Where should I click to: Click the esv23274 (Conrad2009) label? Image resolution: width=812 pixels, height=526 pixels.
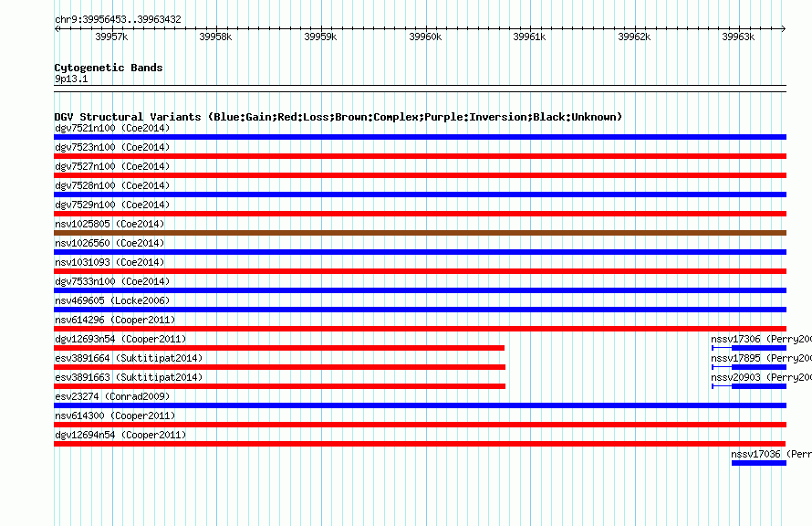(112, 396)
